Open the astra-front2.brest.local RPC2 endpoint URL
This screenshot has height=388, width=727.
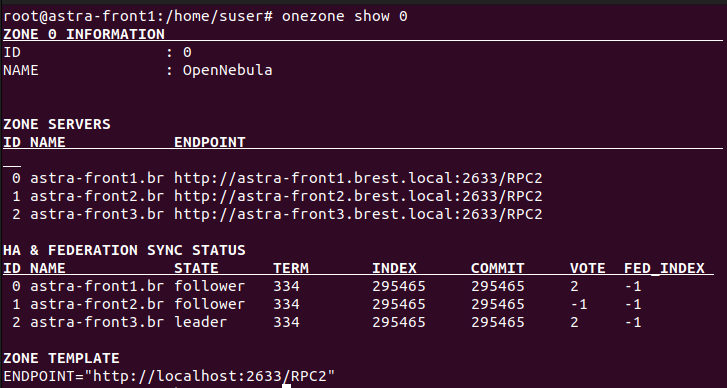[358, 197]
